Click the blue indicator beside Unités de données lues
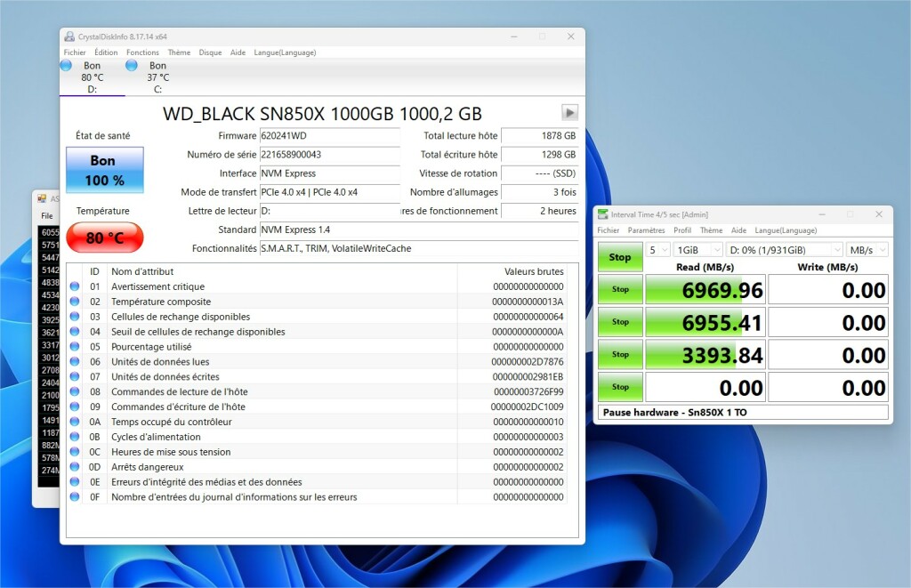 (x=73, y=361)
